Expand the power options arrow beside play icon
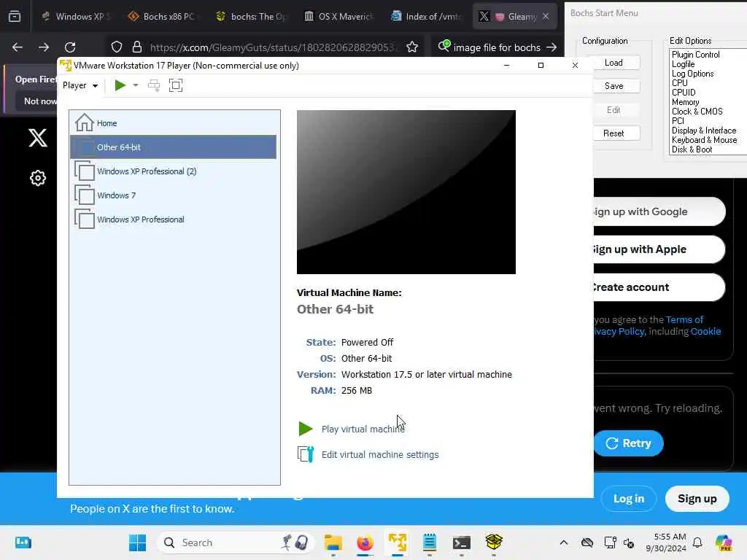The width and height of the screenshot is (747, 560). (x=135, y=85)
